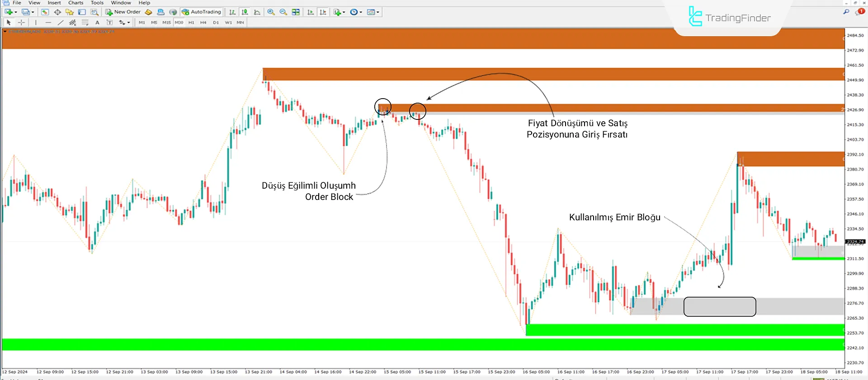Select the crosshair tool

(x=21, y=22)
